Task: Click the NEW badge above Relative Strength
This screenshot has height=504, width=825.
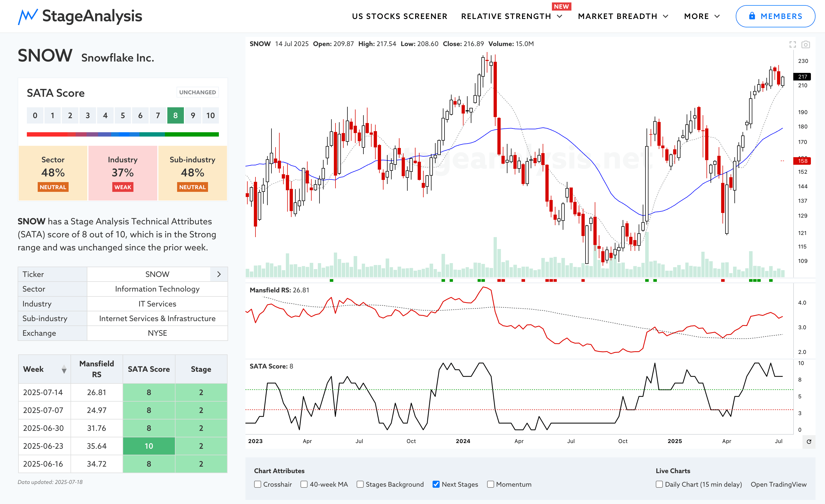Action: (x=561, y=6)
